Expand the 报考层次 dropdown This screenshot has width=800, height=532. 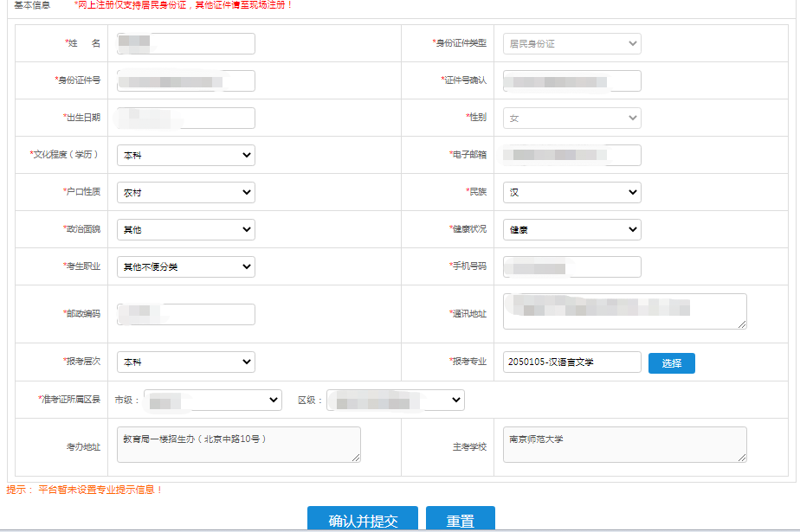pos(185,362)
